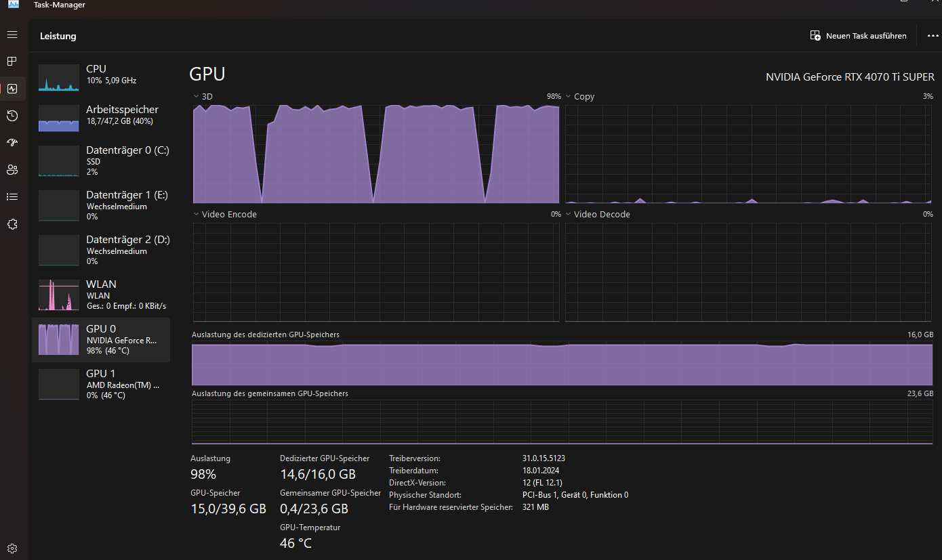Click the Physischer Standort: label
The width and height of the screenshot is (942, 560).
(425, 495)
